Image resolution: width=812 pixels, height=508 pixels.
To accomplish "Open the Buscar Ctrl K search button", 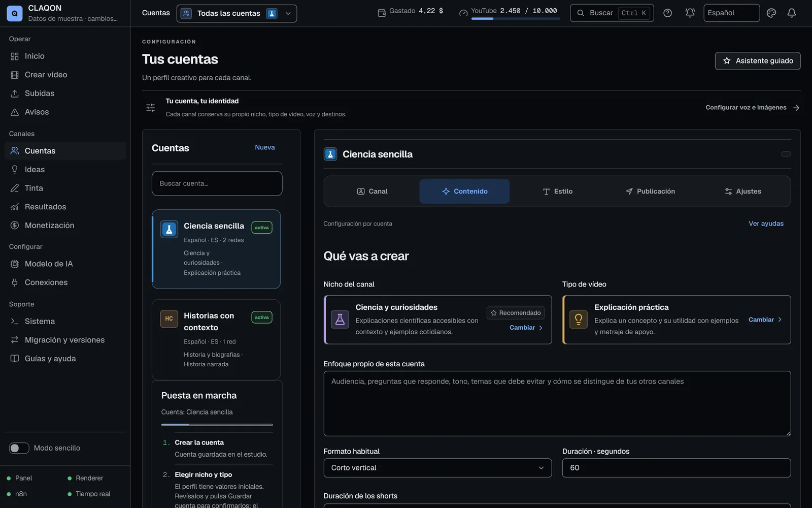I will point(612,13).
